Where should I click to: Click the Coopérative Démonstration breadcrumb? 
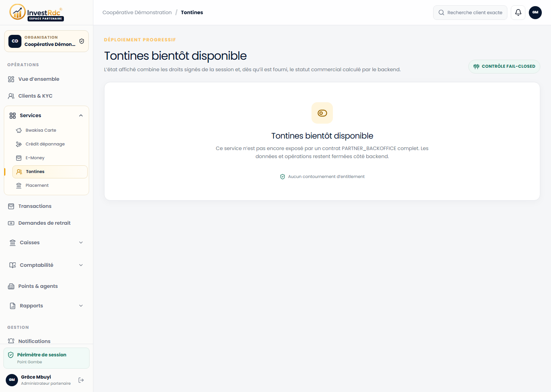click(x=137, y=13)
